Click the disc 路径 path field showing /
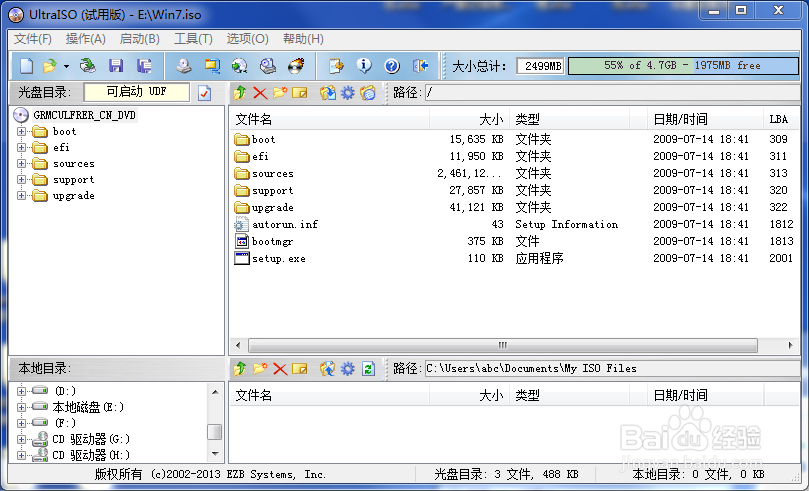 [612, 93]
